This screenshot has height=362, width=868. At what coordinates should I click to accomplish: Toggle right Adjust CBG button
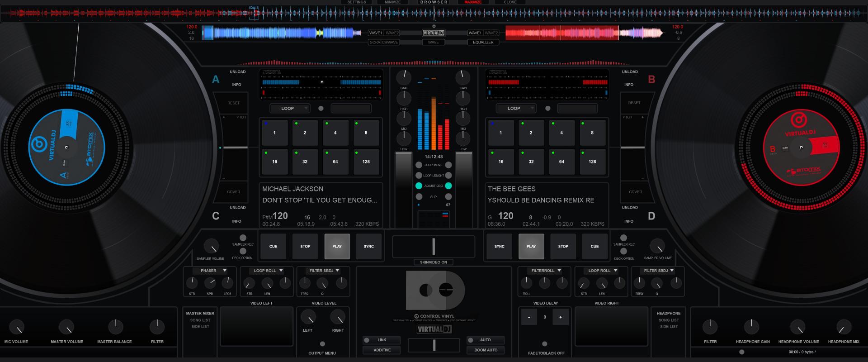coord(448,186)
